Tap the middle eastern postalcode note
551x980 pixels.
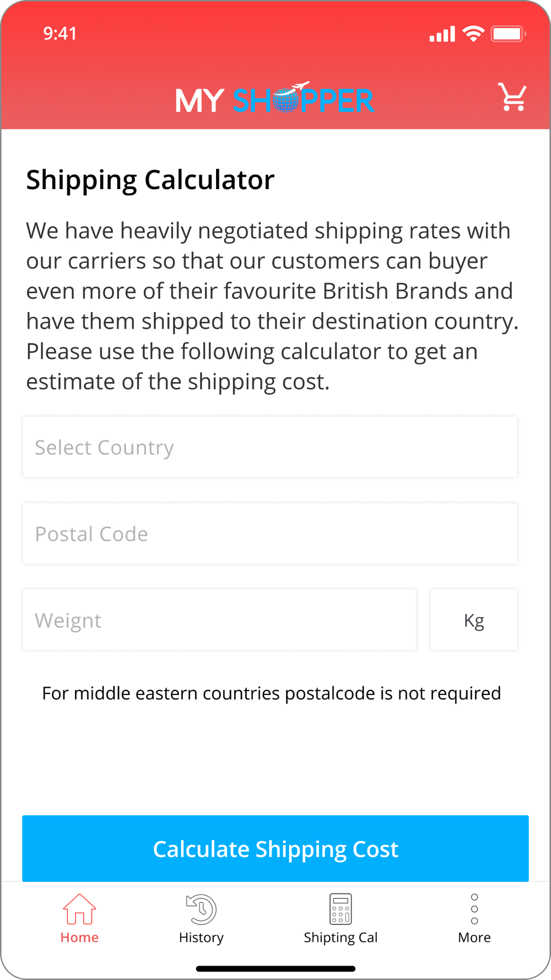click(x=271, y=693)
